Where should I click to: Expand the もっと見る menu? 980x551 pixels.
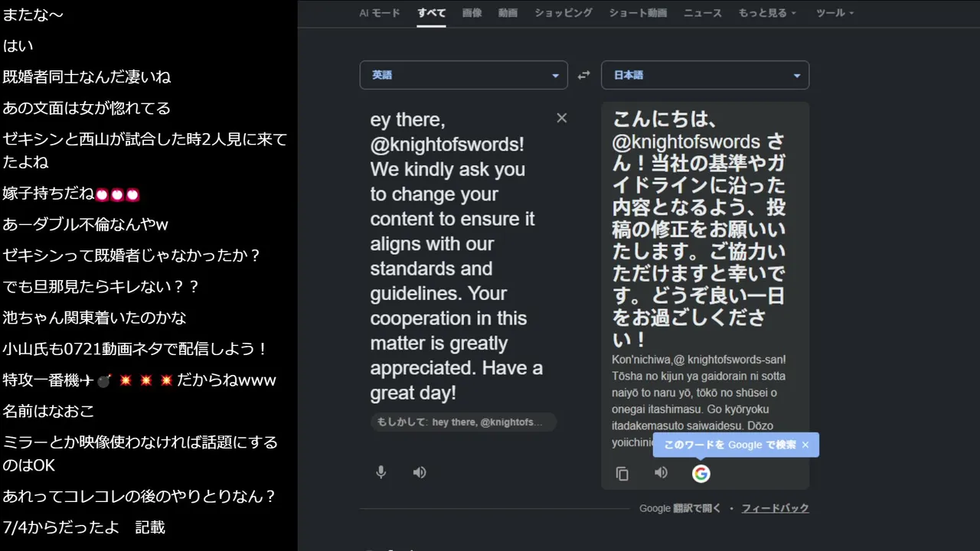click(767, 13)
